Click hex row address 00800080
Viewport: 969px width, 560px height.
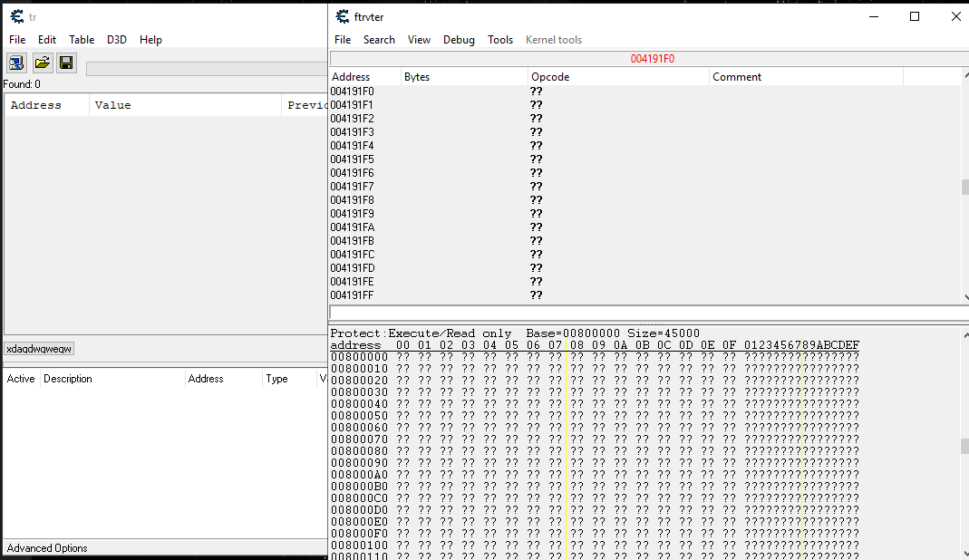[x=359, y=451]
